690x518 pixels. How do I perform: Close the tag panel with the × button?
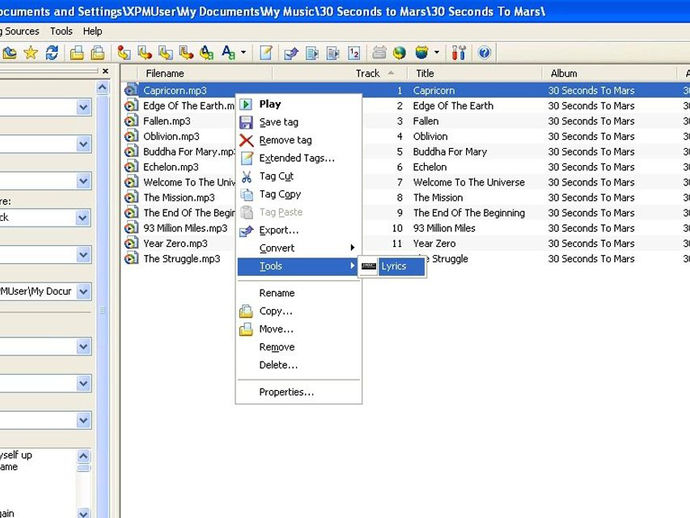pyautogui.click(x=105, y=71)
